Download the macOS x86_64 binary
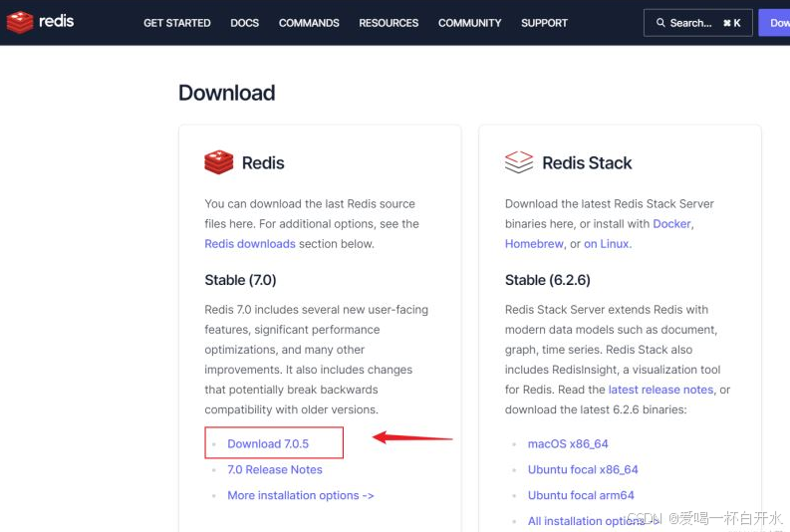Screen dimensions: 790x532 [x=568, y=444]
